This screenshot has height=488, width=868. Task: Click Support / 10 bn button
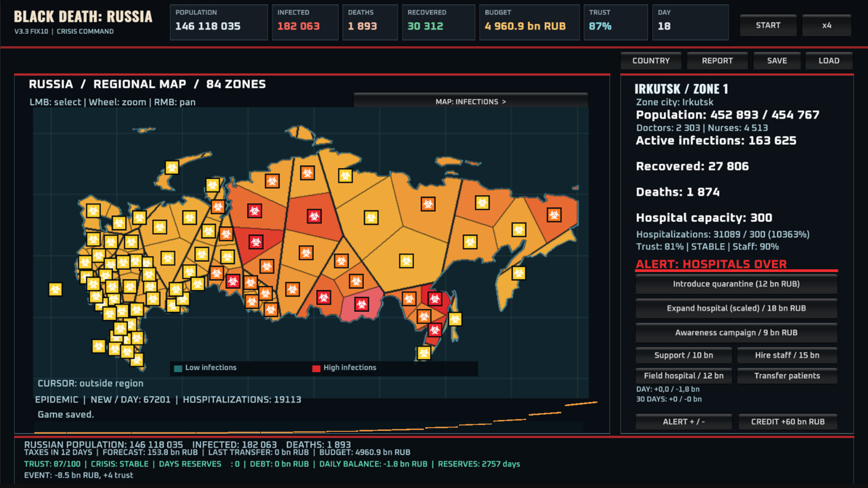(684, 355)
